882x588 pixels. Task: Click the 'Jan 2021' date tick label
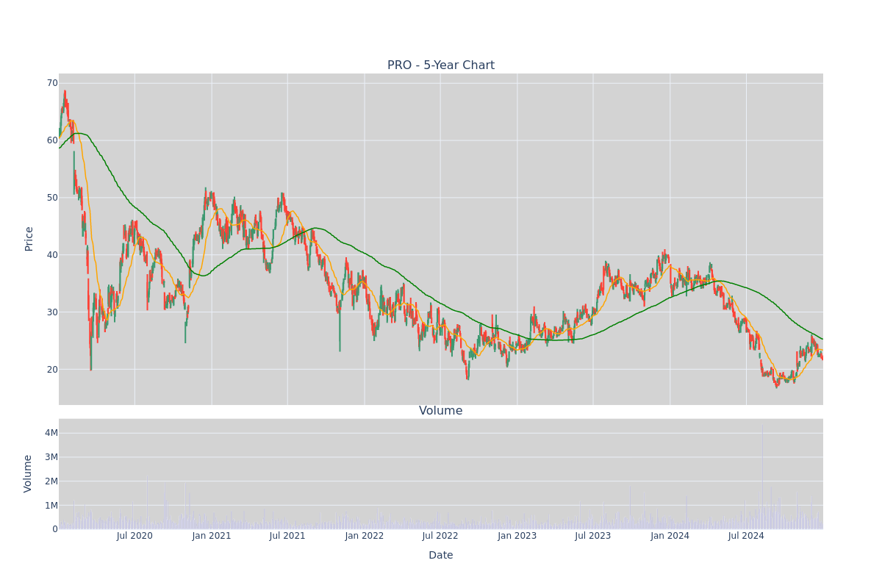pos(212,536)
